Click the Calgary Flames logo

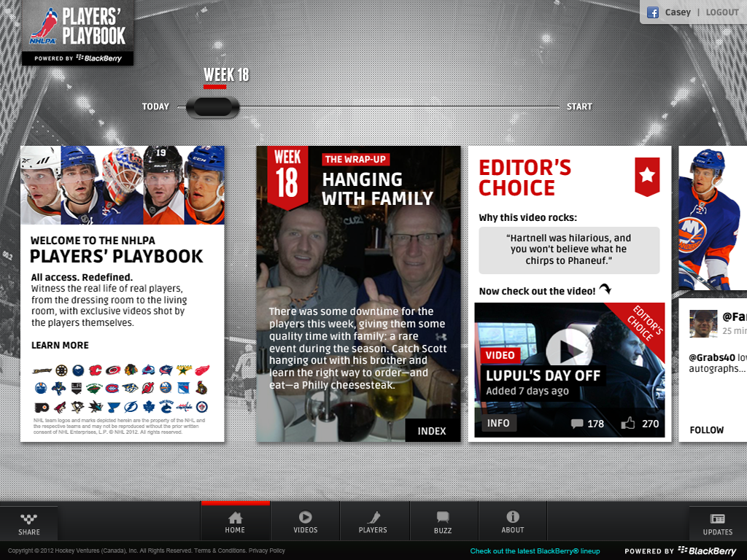point(96,370)
